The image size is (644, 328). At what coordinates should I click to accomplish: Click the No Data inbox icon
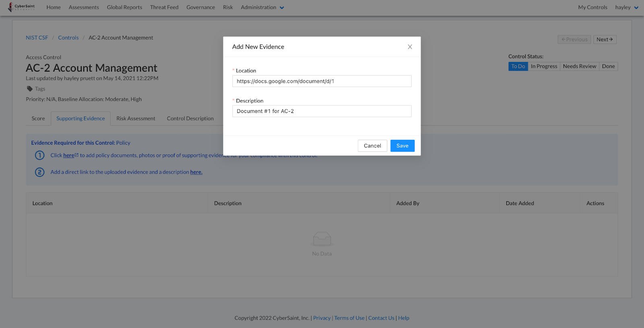pos(322,239)
